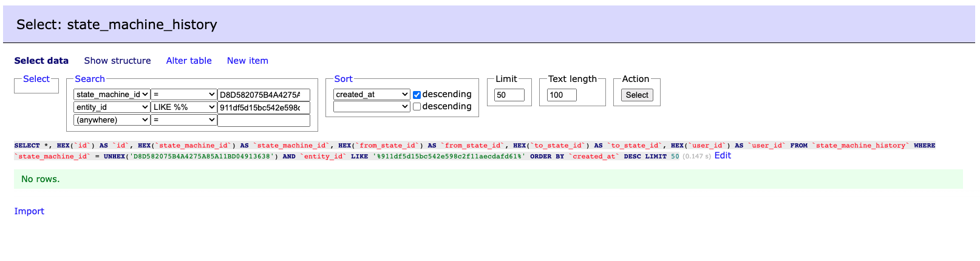This screenshot has width=980, height=261.
Task: Open the empty second sort column dropdown
Action: tap(372, 107)
